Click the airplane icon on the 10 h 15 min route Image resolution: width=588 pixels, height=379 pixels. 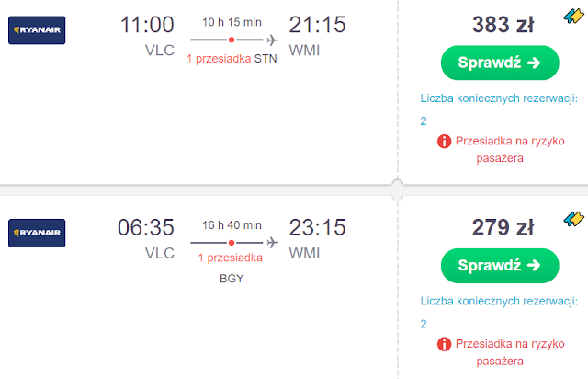[272, 40]
